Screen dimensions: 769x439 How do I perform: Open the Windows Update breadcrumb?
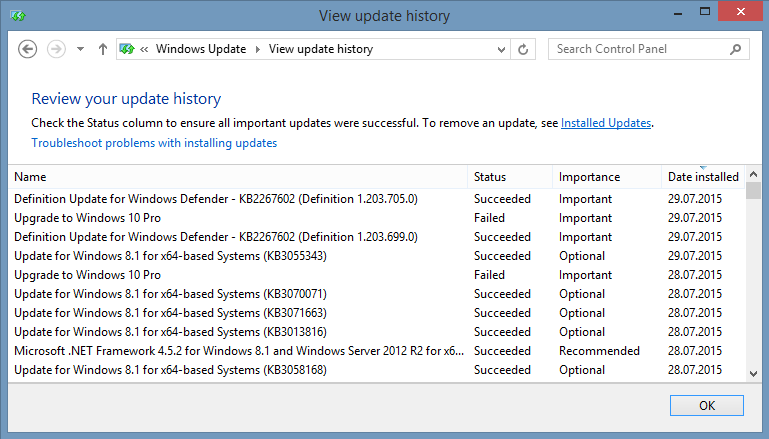tap(201, 49)
